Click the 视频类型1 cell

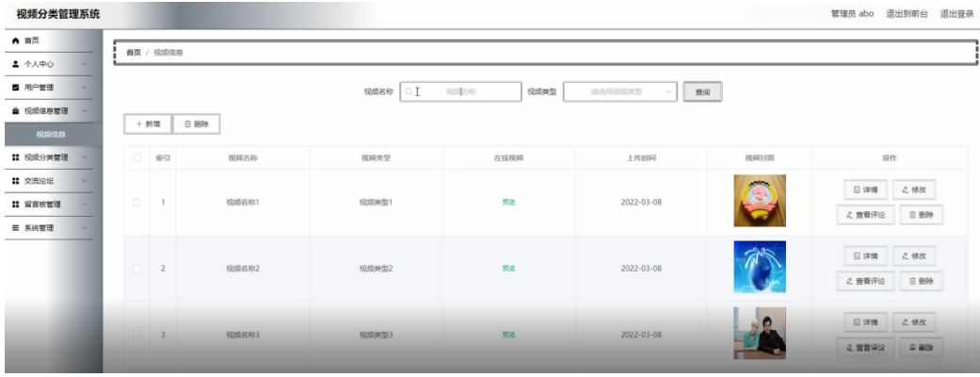coord(376,203)
